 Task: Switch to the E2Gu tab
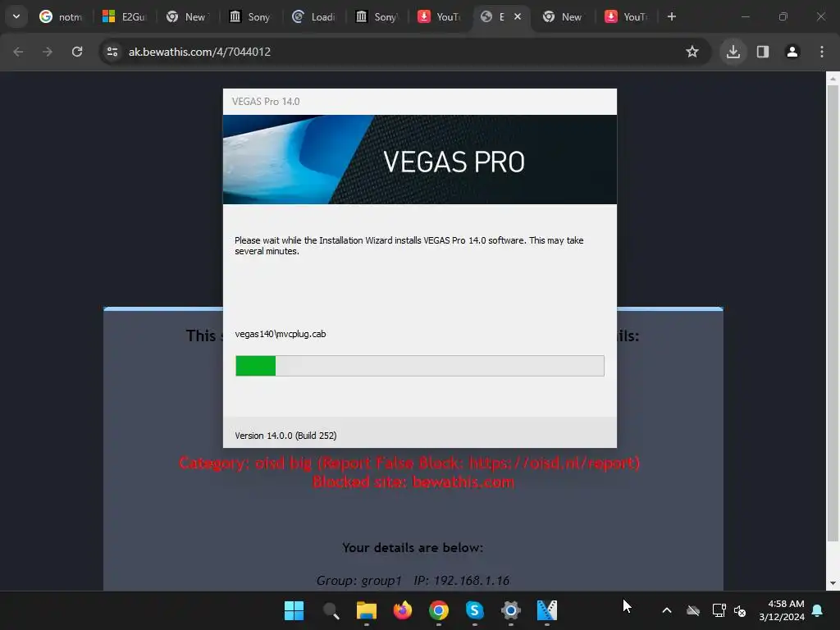(124, 16)
